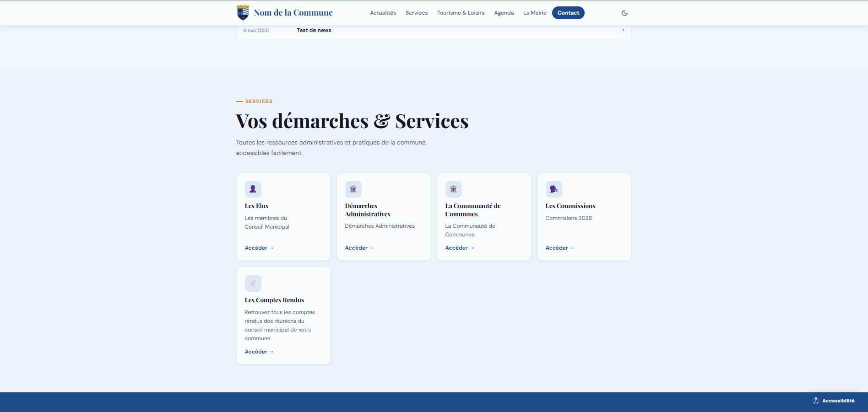Image resolution: width=868 pixels, height=412 pixels.
Task: Click the Les Commissions speech icon
Action: click(x=553, y=189)
